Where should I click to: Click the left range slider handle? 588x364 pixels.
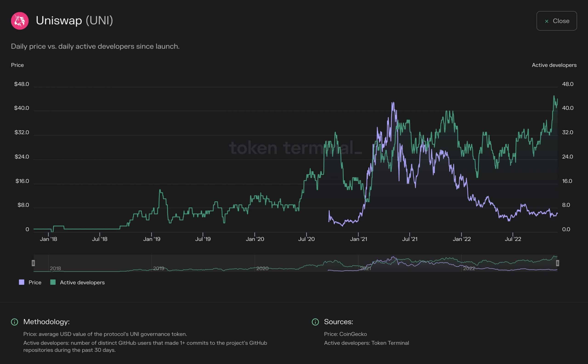point(33,263)
